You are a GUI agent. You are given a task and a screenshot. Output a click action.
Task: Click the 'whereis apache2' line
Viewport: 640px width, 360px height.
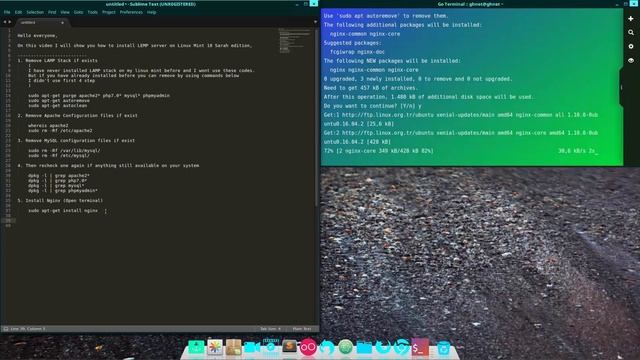48,126
